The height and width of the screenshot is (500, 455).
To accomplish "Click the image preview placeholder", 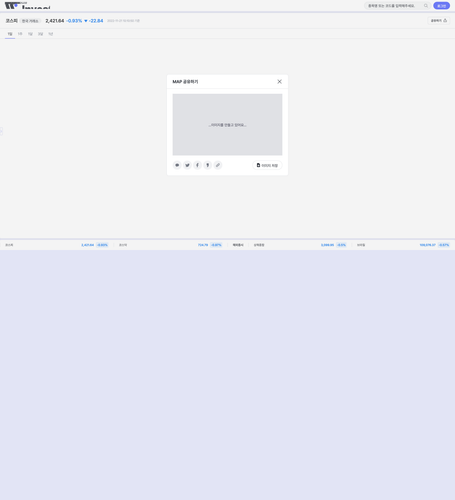I will 227,125.
